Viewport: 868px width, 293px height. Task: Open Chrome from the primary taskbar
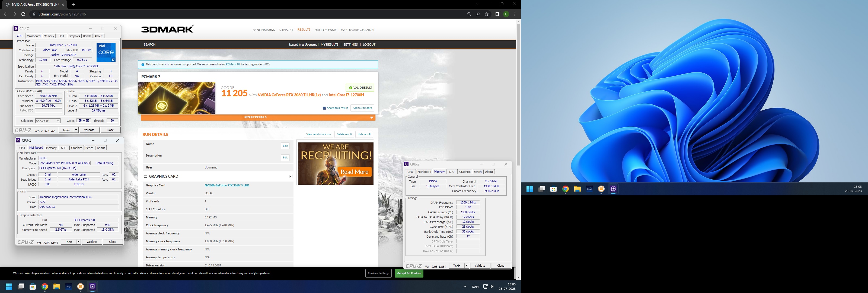pos(44,286)
